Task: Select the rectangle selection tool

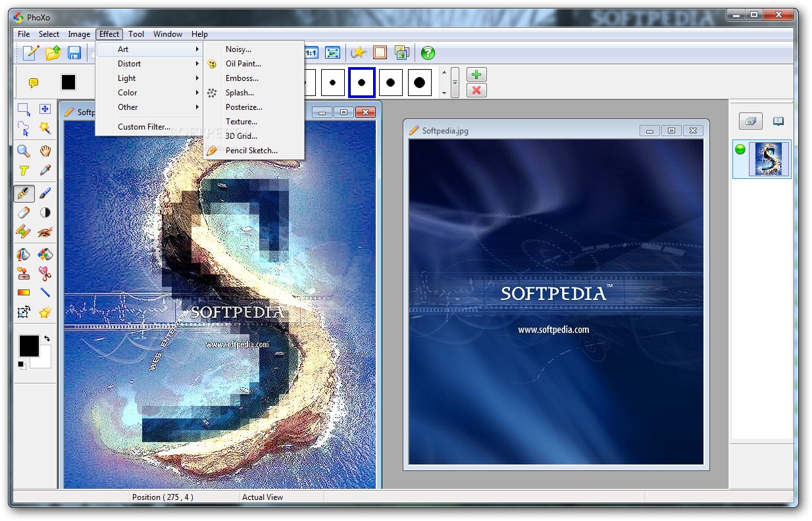Action: tap(24, 109)
